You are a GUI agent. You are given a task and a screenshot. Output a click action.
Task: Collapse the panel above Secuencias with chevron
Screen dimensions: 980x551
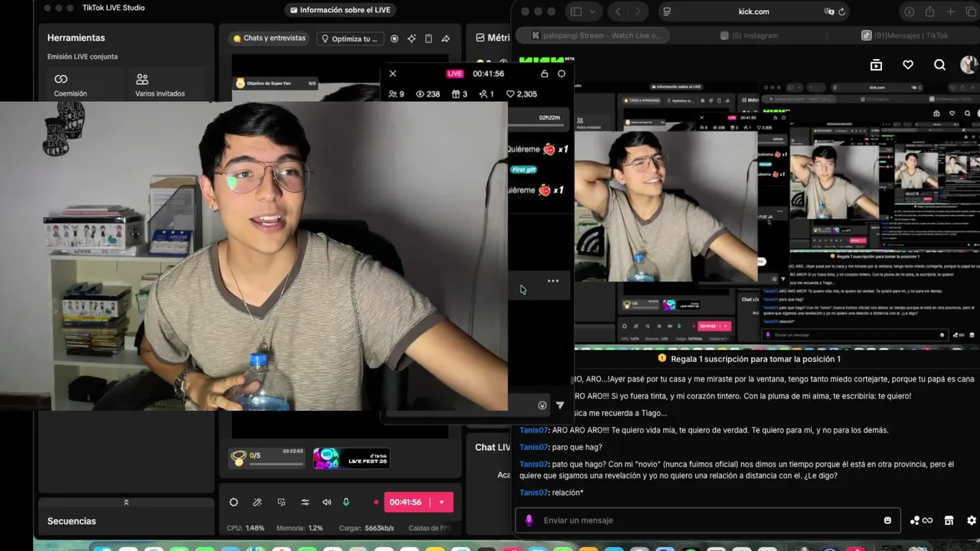(x=126, y=502)
